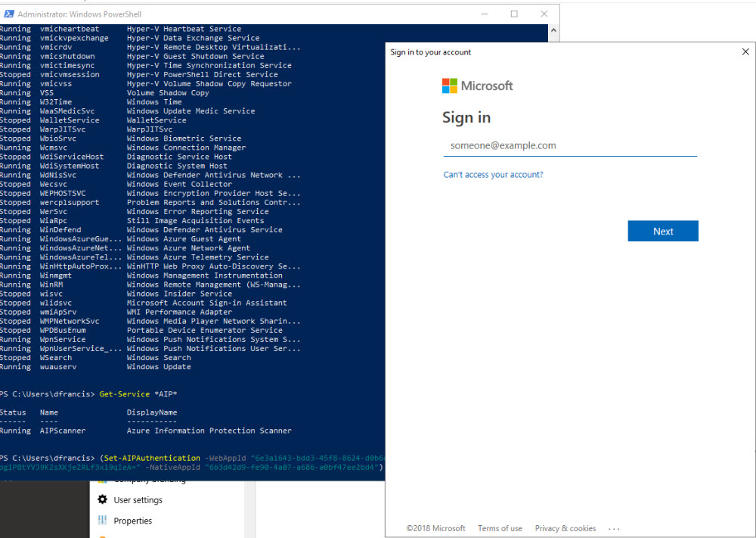Focus the someone@example.com email field
This screenshot has height=538, width=756.
[570, 146]
